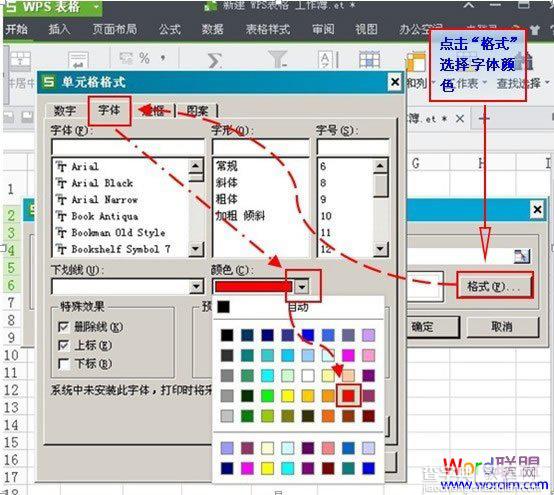This screenshot has height=495, width=554.
Task: Toggle the 下标 subscript checkbox
Action: click(64, 364)
